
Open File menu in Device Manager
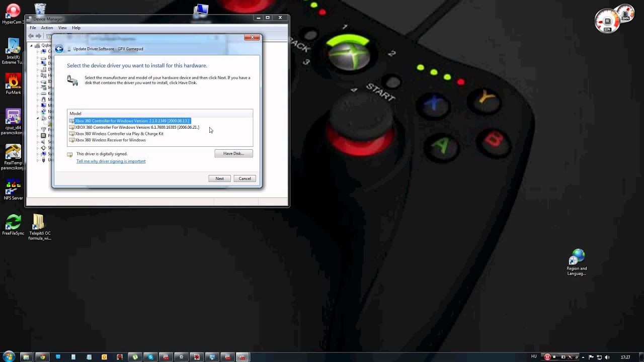[x=33, y=28]
